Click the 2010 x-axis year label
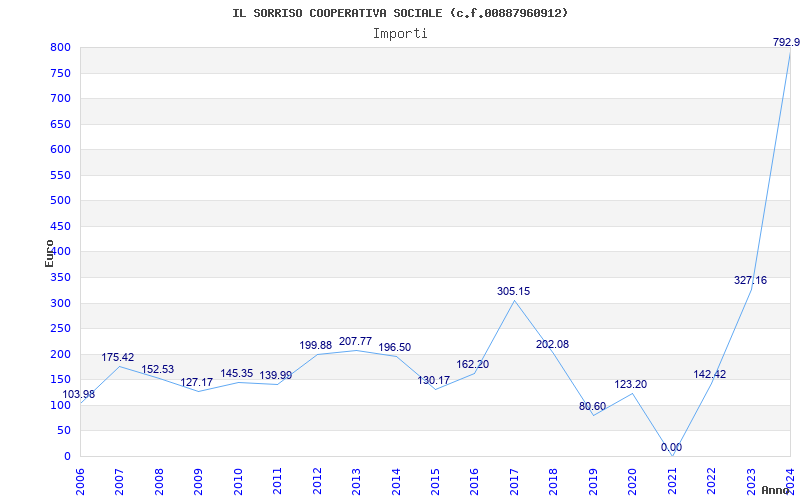 point(238,482)
